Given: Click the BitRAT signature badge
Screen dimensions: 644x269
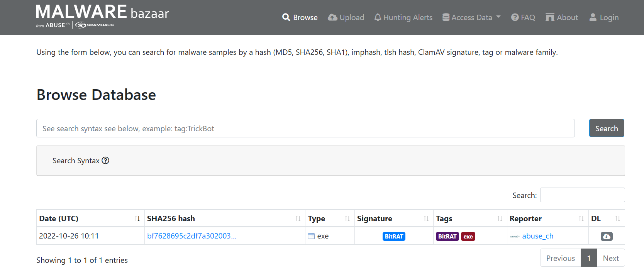Looking at the screenshot, I should tap(394, 236).
